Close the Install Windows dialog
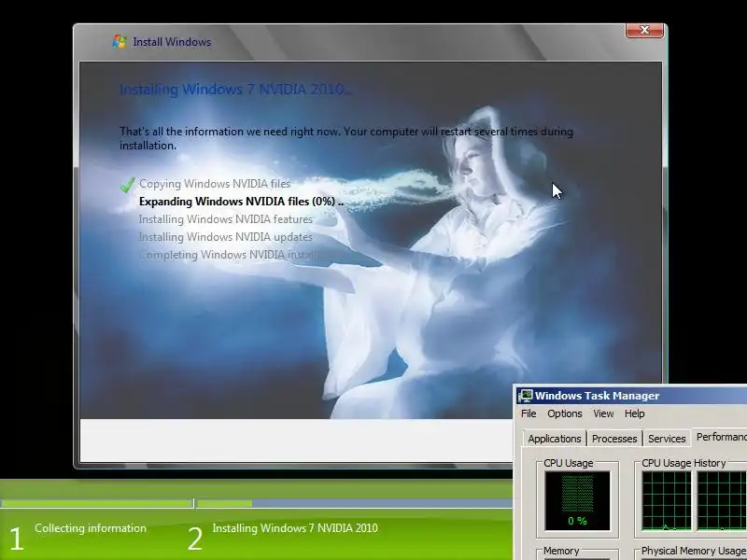747x560 pixels. 644,30
